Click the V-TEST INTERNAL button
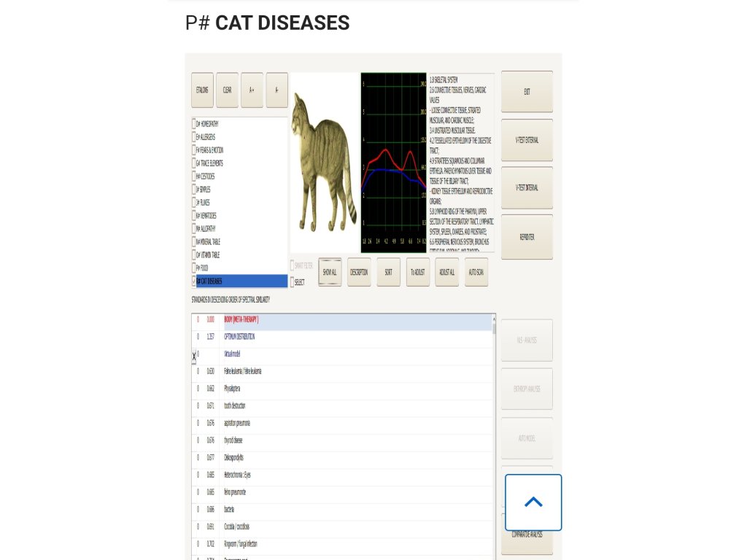 [x=527, y=187]
